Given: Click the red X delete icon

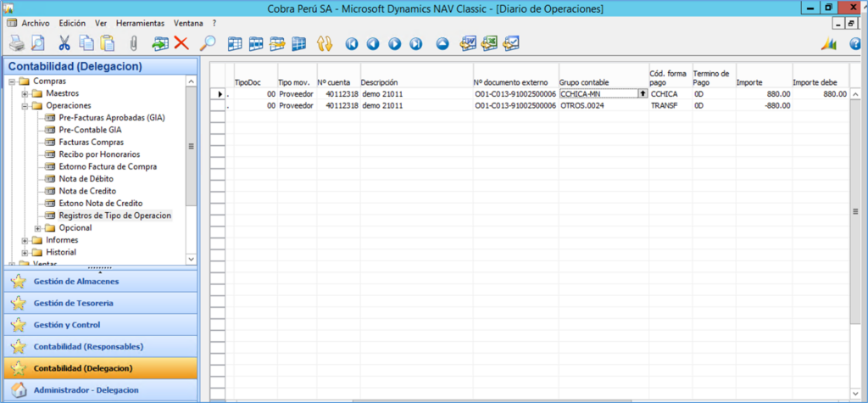Looking at the screenshot, I should (181, 43).
